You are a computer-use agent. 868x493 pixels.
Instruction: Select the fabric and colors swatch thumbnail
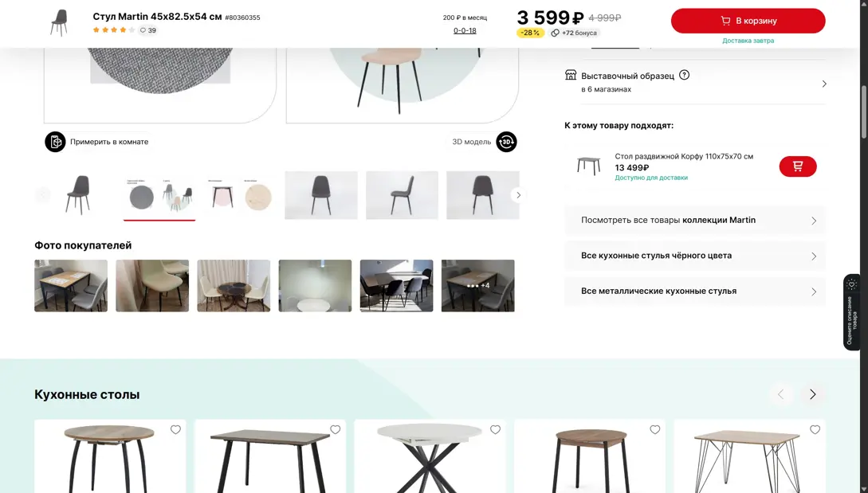click(159, 195)
